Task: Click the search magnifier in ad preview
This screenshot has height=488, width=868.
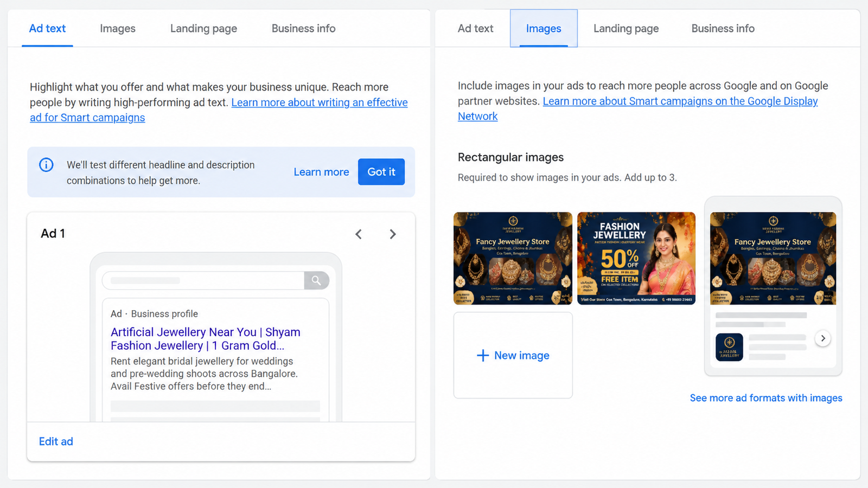Action: coord(316,280)
